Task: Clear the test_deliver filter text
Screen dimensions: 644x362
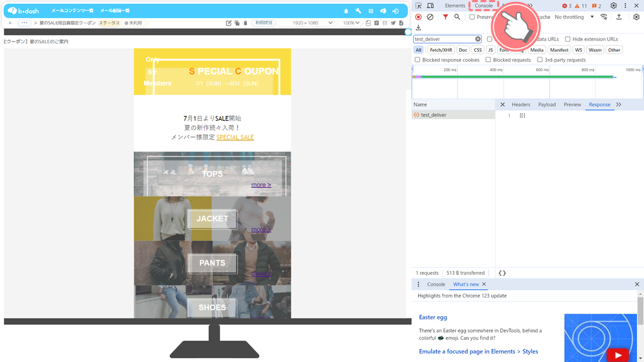Action: click(x=478, y=39)
